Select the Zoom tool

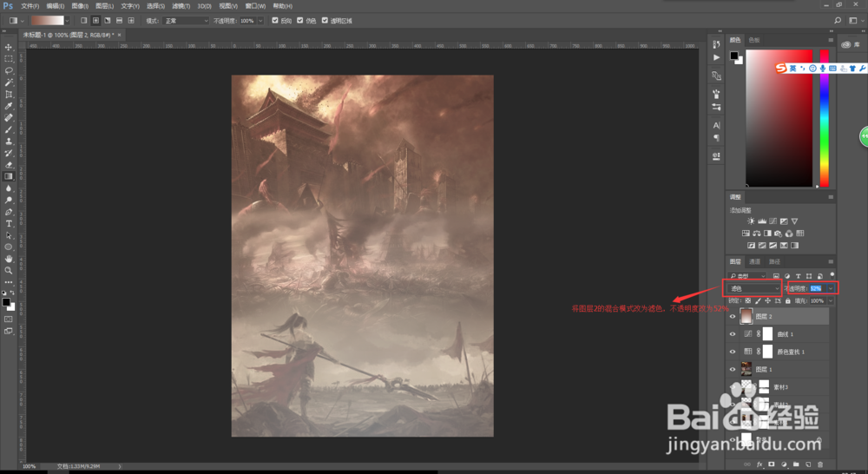click(x=9, y=270)
